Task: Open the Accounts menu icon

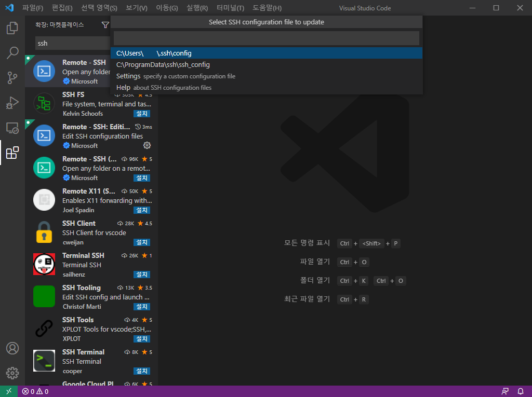Action: 12,348
